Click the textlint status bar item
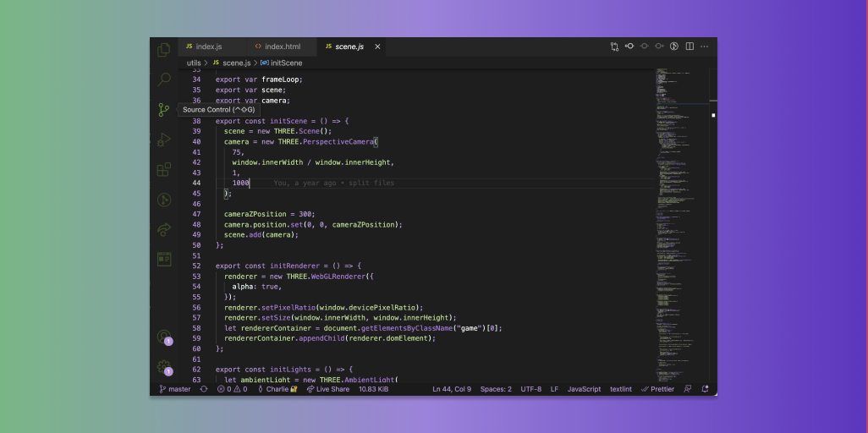This screenshot has width=868, height=433. tap(621, 389)
